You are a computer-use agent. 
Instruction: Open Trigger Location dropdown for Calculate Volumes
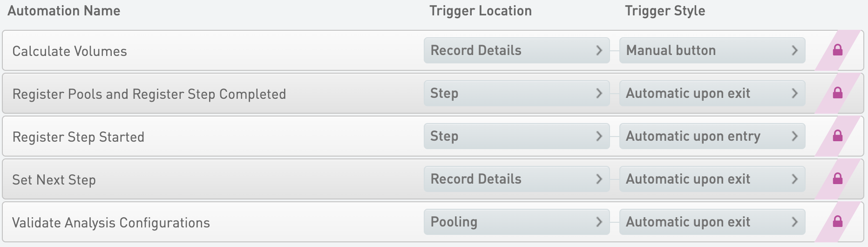coord(516,50)
